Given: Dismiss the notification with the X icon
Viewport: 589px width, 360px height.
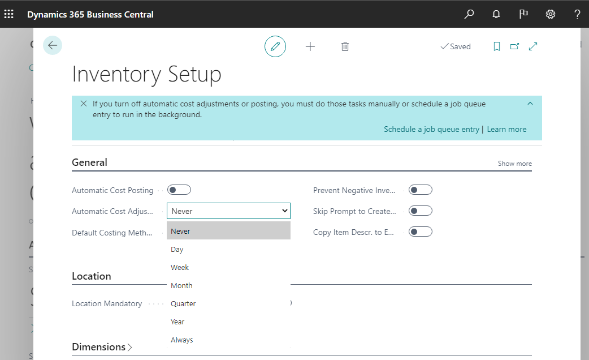Looking at the screenshot, I should [83, 103].
